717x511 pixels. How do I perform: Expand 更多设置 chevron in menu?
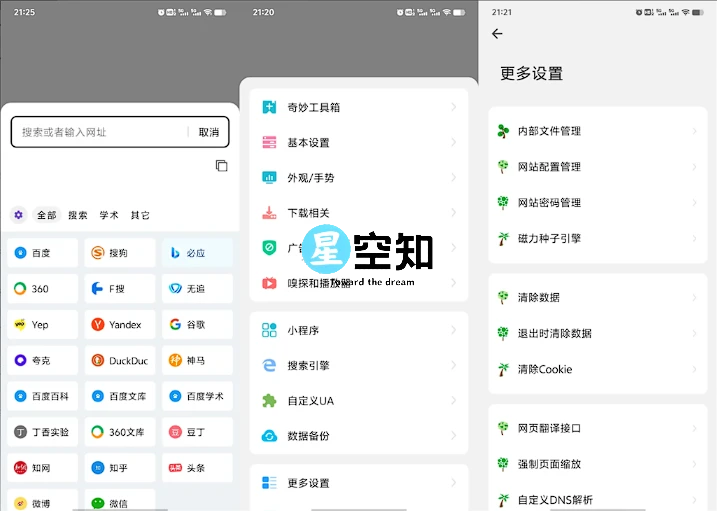click(453, 483)
